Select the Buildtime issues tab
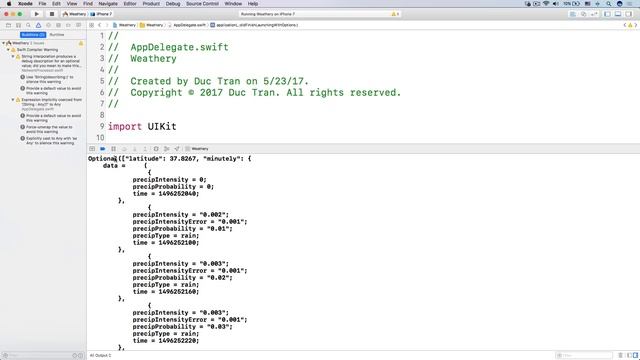 tap(33, 35)
